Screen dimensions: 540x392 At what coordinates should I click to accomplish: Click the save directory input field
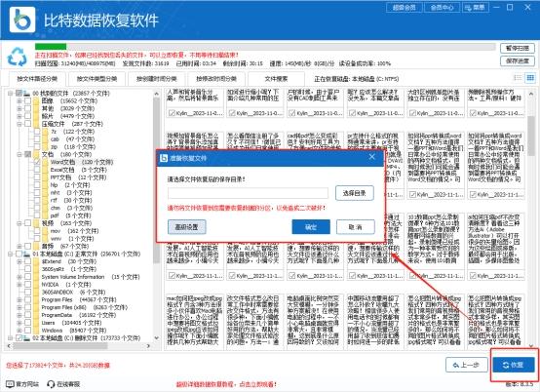248,193
